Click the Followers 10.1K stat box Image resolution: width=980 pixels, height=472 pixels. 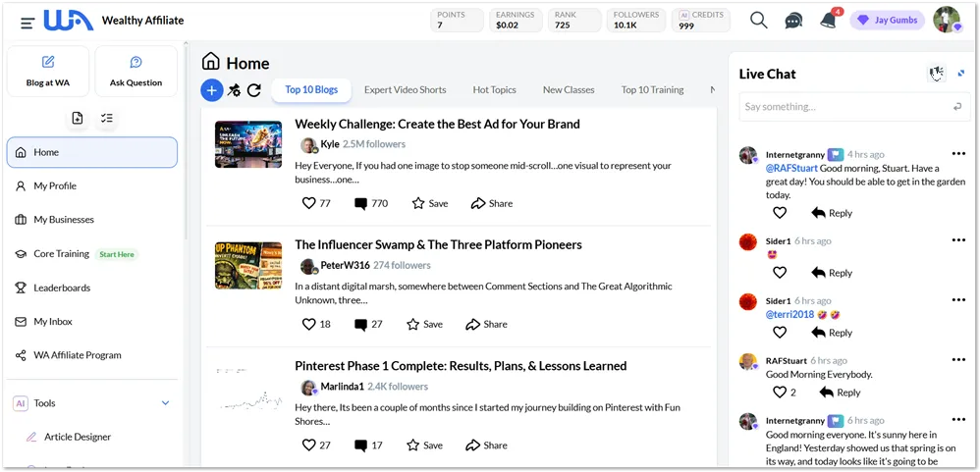coord(635,20)
